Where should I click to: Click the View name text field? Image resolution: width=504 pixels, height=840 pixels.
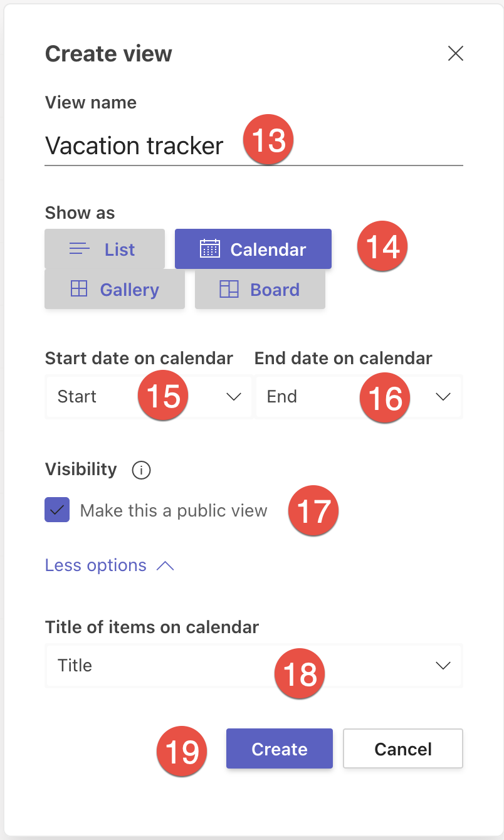click(x=254, y=145)
